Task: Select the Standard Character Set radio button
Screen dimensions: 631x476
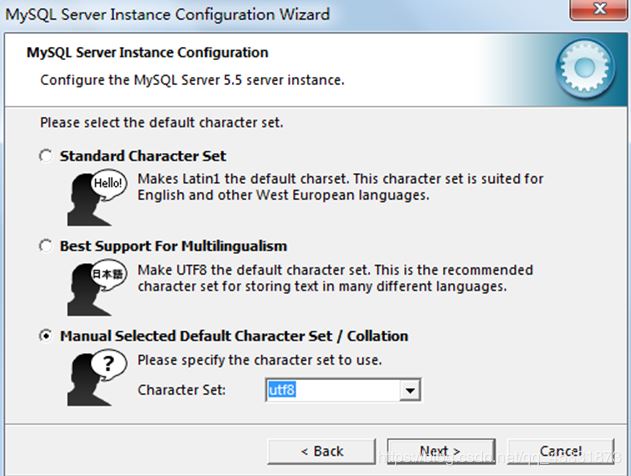Action: click(44, 156)
